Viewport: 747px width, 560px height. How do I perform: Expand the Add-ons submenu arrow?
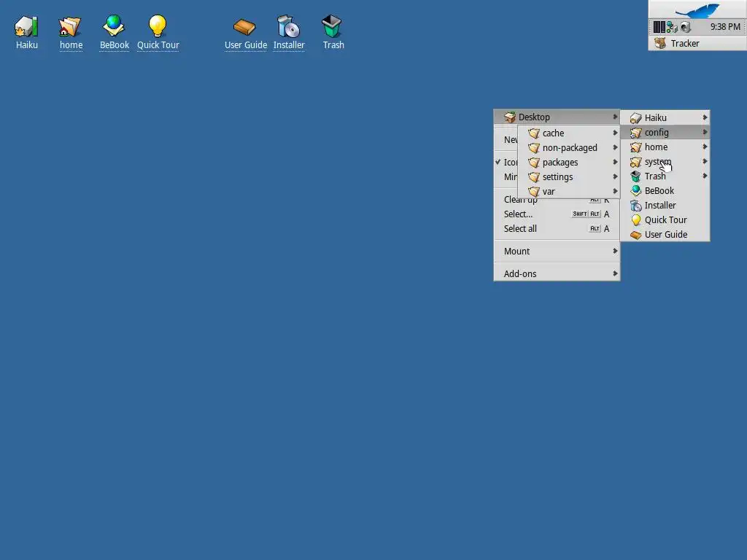(x=615, y=273)
